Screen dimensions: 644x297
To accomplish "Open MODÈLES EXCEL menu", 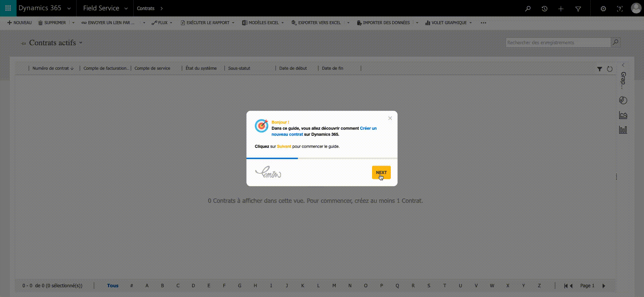I will (263, 23).
